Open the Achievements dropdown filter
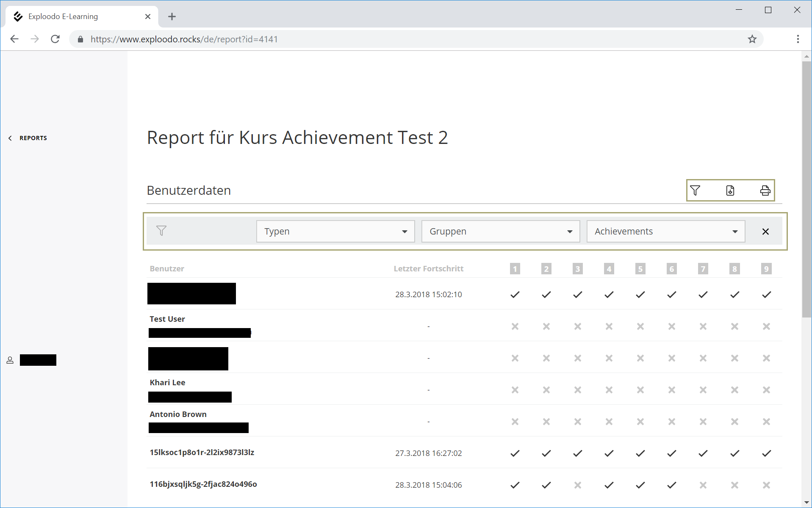812x508 pixels. [665, 232]
